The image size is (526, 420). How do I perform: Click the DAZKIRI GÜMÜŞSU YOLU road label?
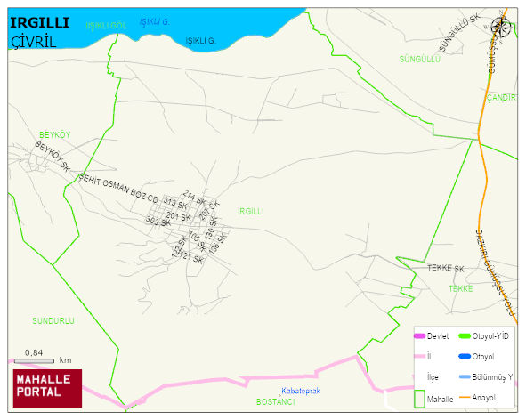click(495, 272)
